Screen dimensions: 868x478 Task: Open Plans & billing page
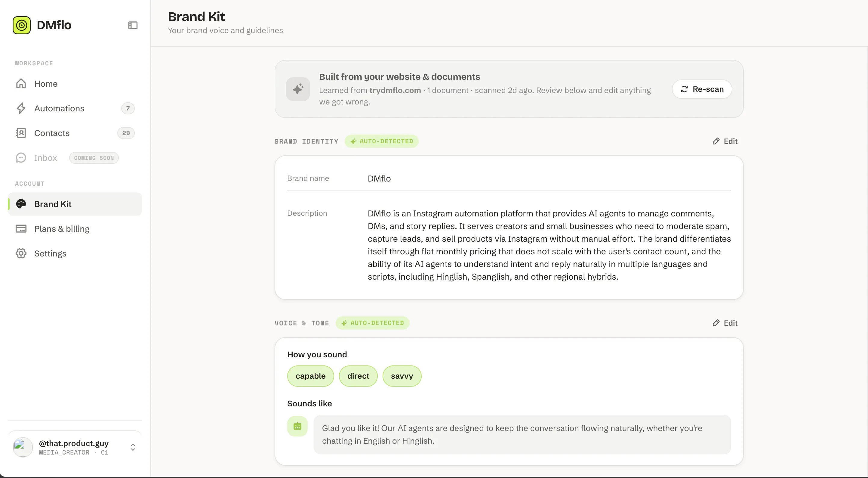[75, 229]
